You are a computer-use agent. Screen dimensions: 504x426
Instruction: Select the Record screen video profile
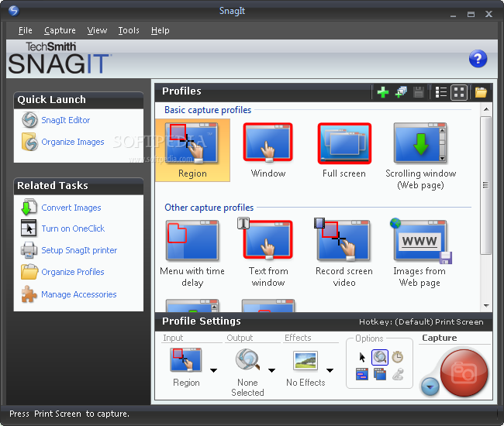pyautogui.click(x=344, y=253)
